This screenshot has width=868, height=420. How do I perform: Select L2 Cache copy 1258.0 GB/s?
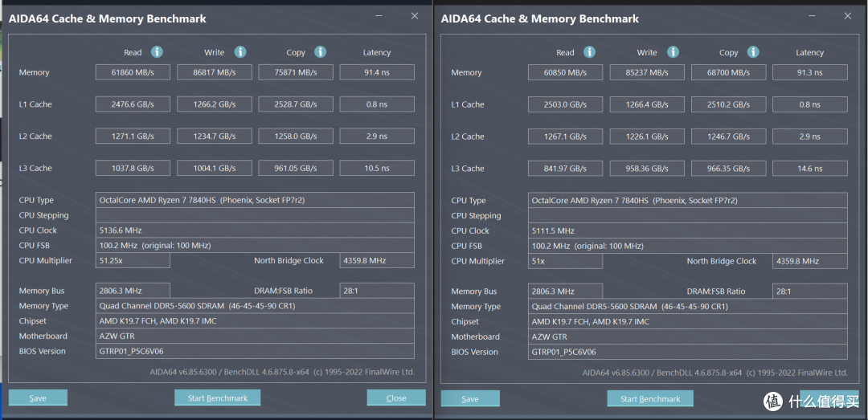click(296, 137)
